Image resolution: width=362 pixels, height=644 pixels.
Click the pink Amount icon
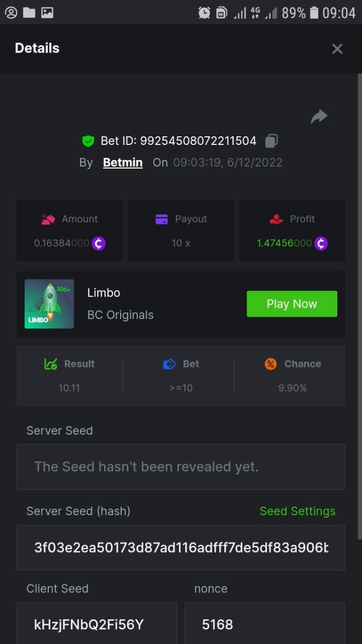click(x=48, y=219)
